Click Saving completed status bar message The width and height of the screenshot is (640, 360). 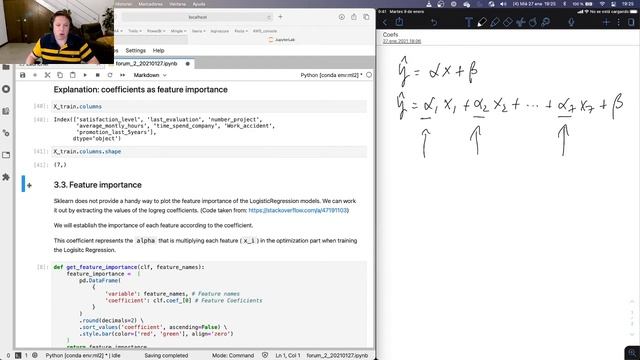(x=166, y=356)
